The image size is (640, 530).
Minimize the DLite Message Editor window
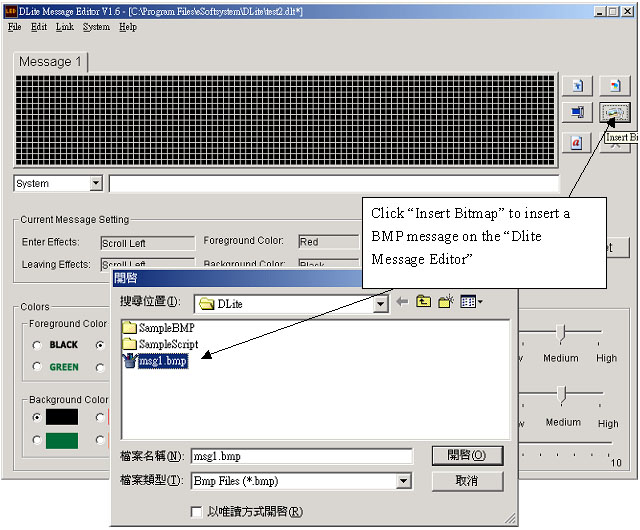point(599,12)
